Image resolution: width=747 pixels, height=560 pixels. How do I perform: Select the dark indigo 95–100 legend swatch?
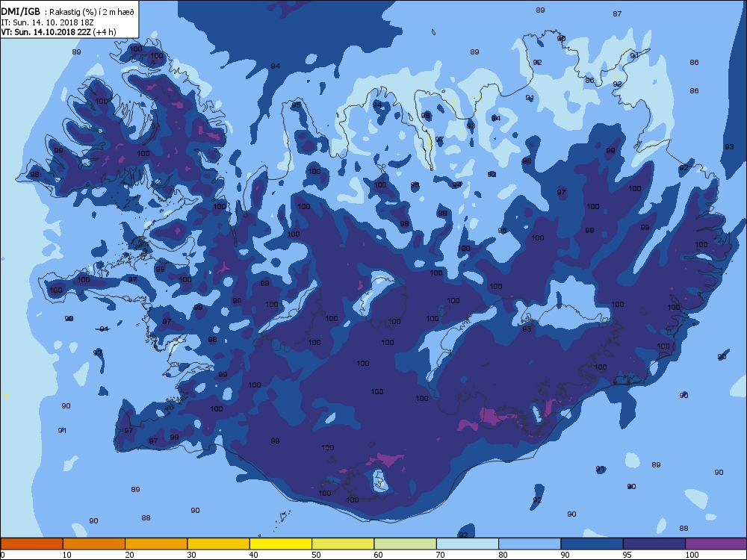(x=654, y=544)
